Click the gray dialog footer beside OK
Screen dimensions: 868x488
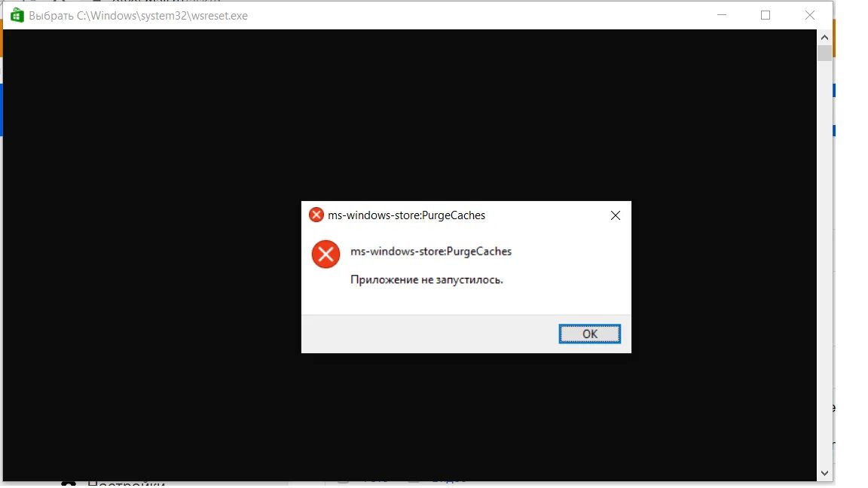(429, 334)
